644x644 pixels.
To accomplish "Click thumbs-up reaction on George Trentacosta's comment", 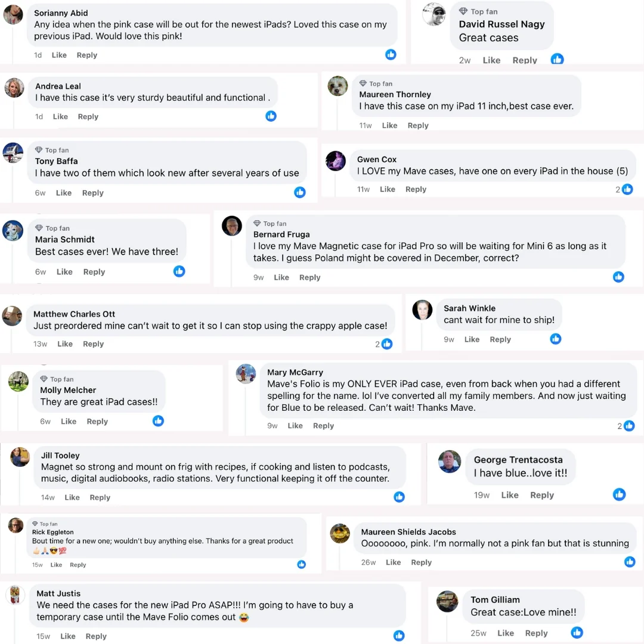I will [619, 494].
